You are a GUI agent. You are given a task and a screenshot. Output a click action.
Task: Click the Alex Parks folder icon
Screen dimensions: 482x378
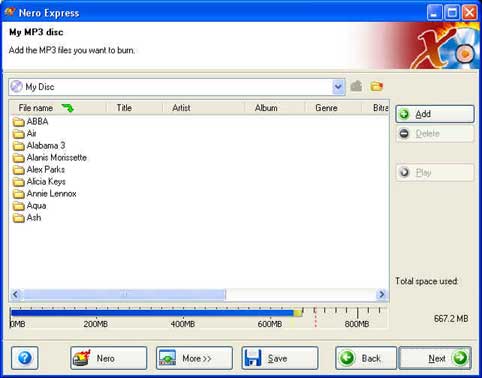point(19,170)
